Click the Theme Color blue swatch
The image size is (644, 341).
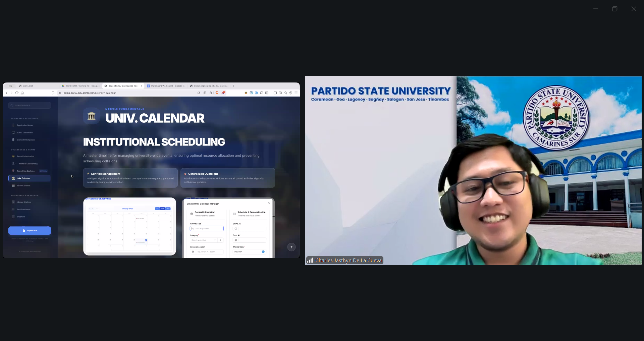pyautogui.click(x=263, y=251)
